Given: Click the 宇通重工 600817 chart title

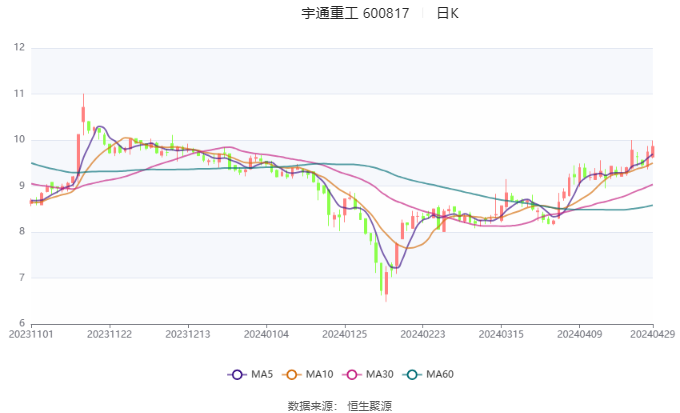Looking at the screenshot, I should pyautogui.click(x=354, y=14).
